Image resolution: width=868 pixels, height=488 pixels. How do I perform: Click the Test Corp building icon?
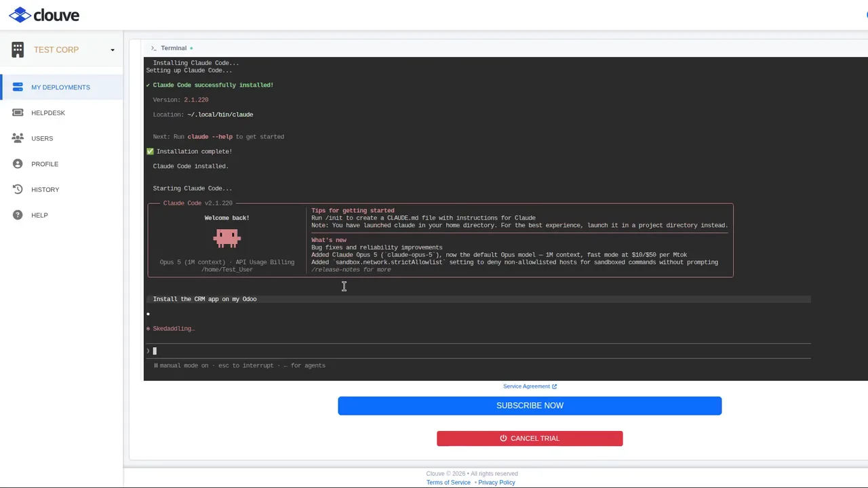18,49
